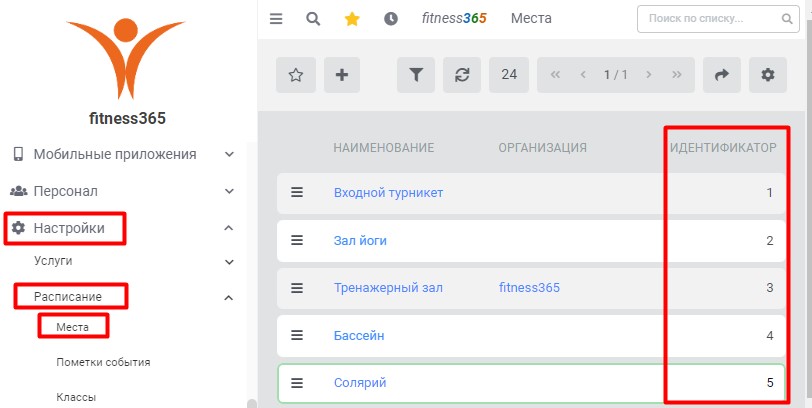This screenshot has width=812, height=408.
Task: Open row menu icon for 'Тренажерный зал'
Action: (297, 288)
